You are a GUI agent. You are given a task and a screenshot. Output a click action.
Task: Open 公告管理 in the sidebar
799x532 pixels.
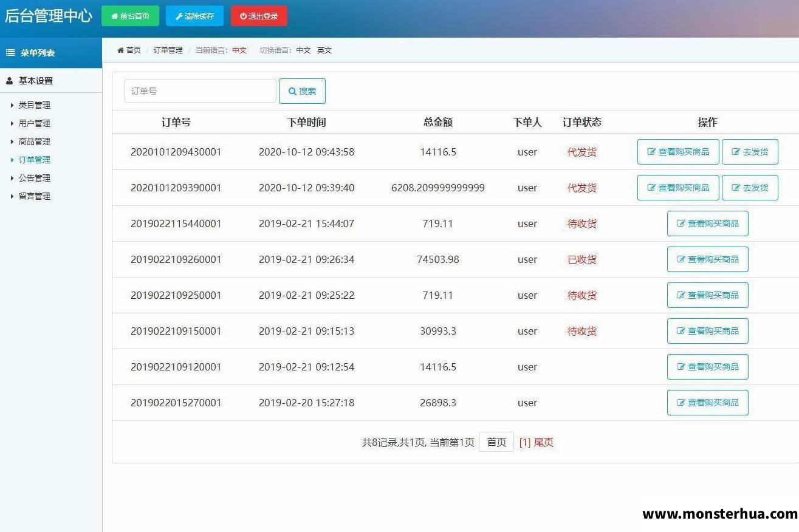point(34,178)
